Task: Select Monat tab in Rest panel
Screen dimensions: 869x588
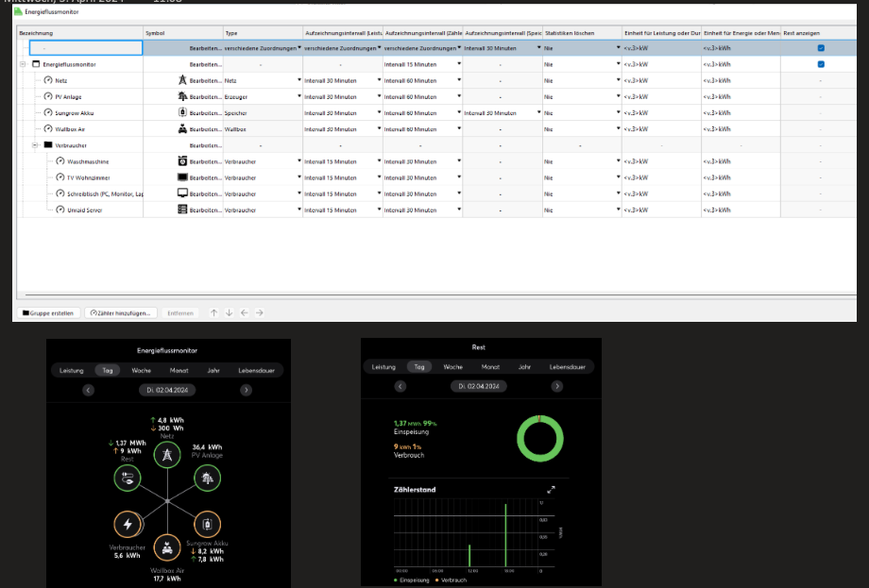Action: [490, 366]
